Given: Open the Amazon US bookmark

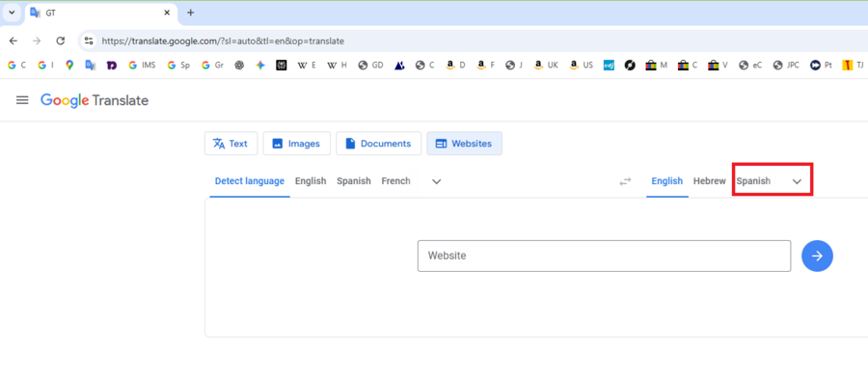Looking at the screenshot, I should click(x=582, y=66).
